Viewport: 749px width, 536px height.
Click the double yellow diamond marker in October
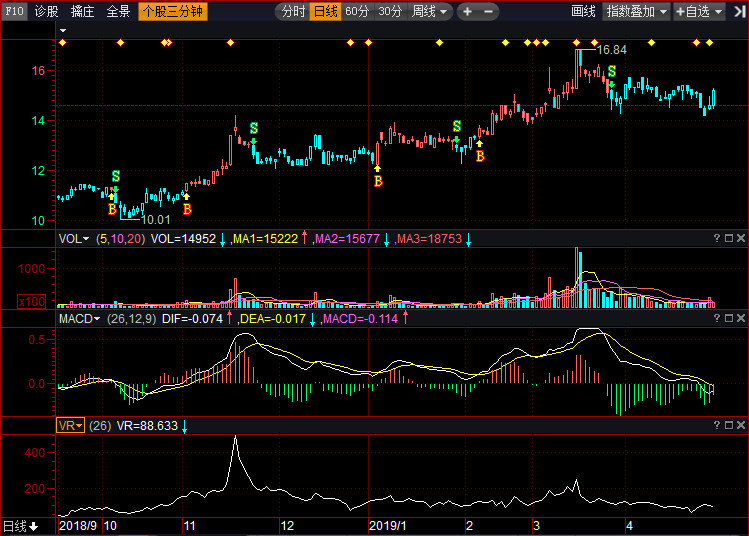point(166,43)
